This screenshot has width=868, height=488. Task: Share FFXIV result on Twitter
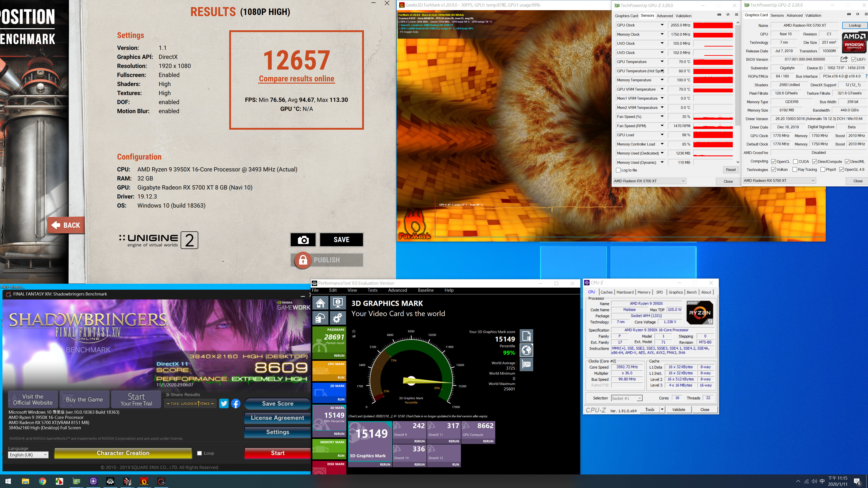coord(224,404)
